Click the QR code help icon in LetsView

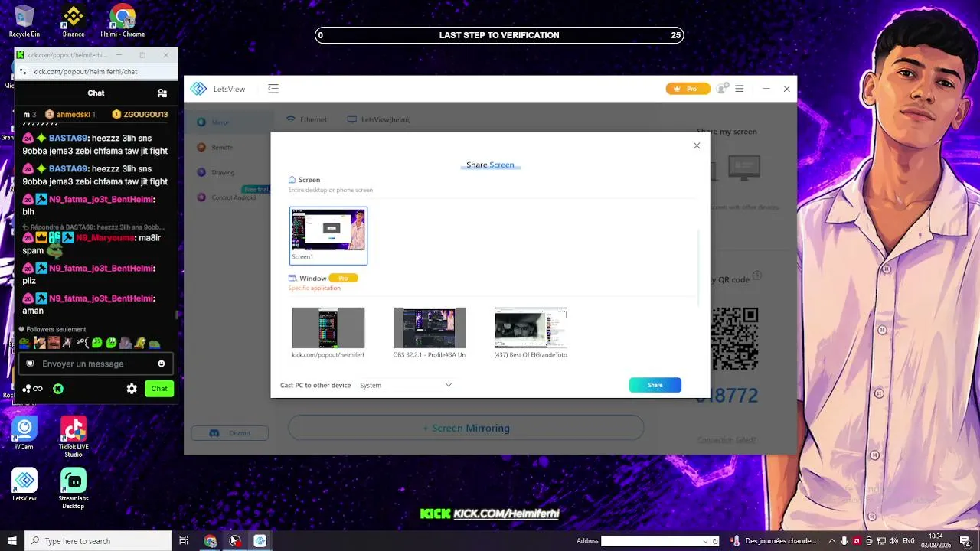point(757,276)
